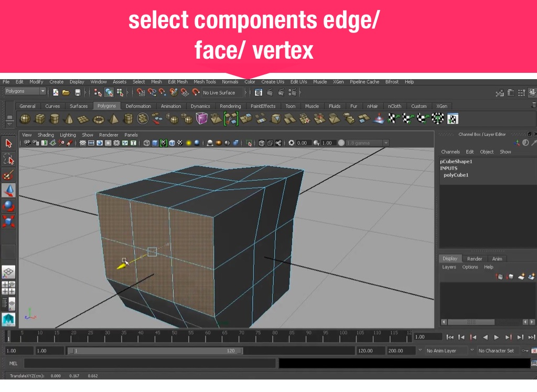Switch to four-view panel layout

(x=8, y=288)
